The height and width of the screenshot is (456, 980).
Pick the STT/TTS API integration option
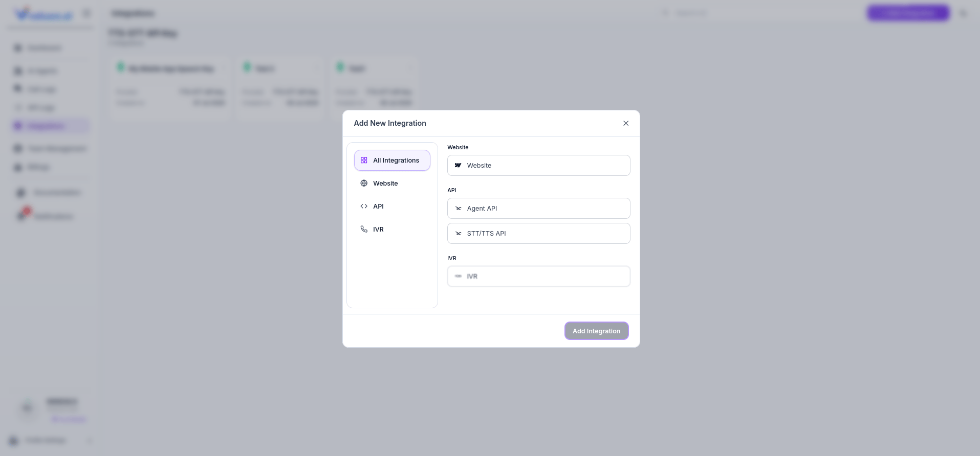point(539,234)
